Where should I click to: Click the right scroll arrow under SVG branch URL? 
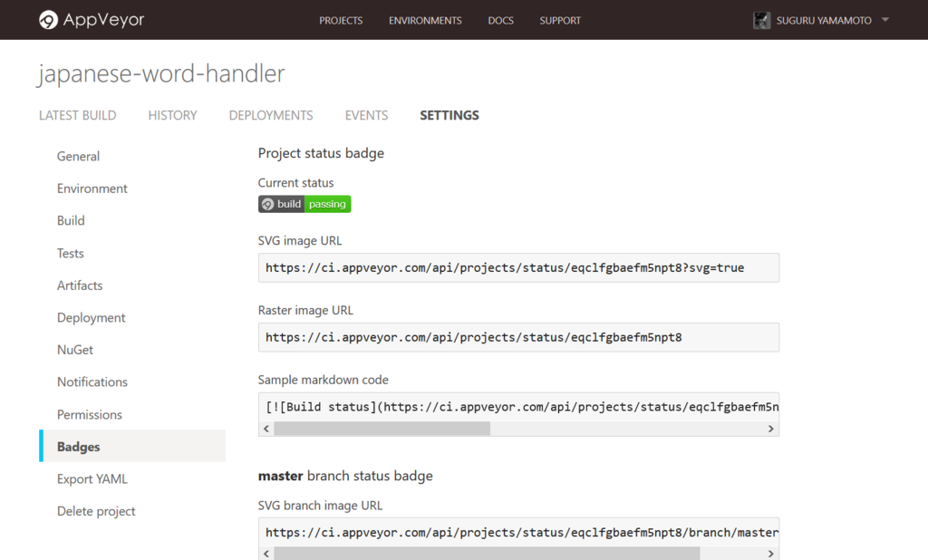pos(771,553)
